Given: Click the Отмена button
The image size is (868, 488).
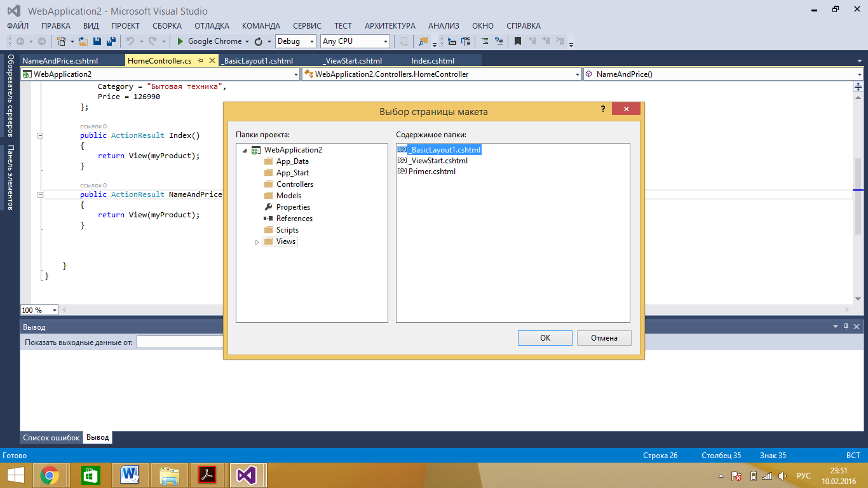Looking at the screenshot, I should coord(604,338).
